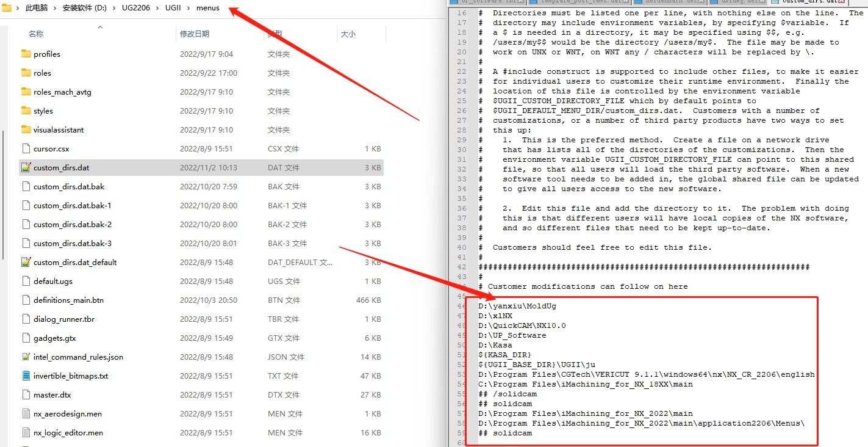Select the custom_dirs.dat_default file icon
Screen dimensions: 868x447
[x=26, y=262]
